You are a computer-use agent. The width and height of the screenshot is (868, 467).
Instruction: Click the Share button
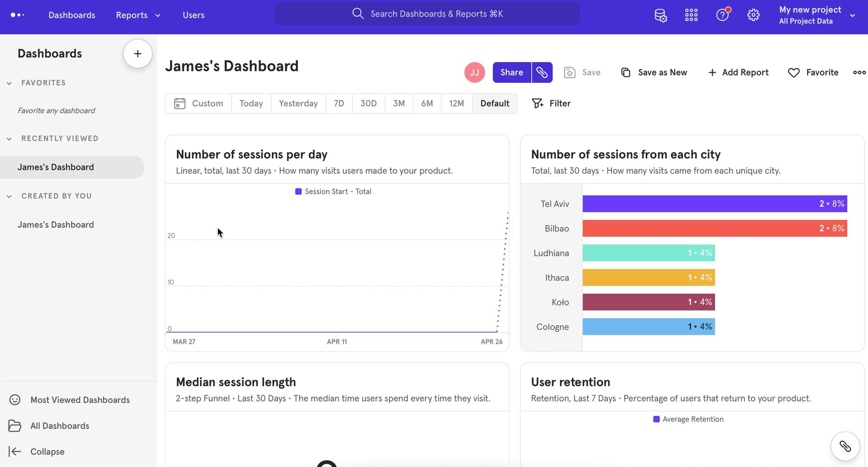click(512, 72)
